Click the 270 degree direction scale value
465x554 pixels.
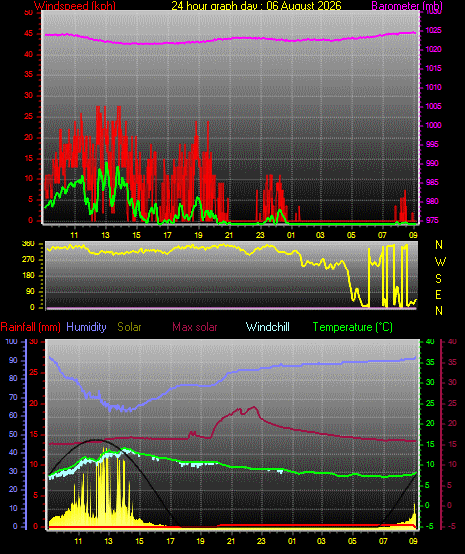[x=28, y=260]
